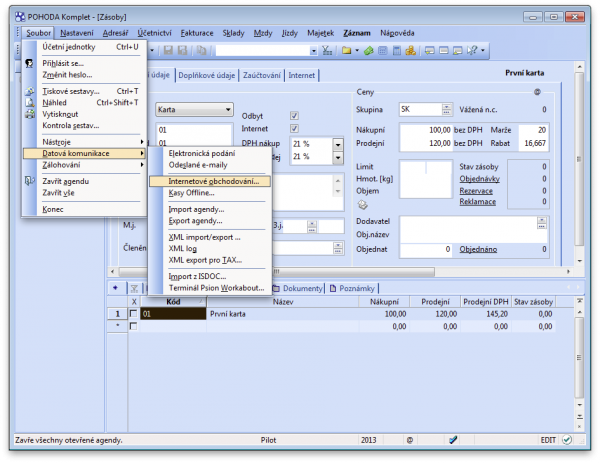Screen dimensions: 600x463
Task: Click the context help arrow-question icon
Action: pyautogui.click(x=472, y=50)
